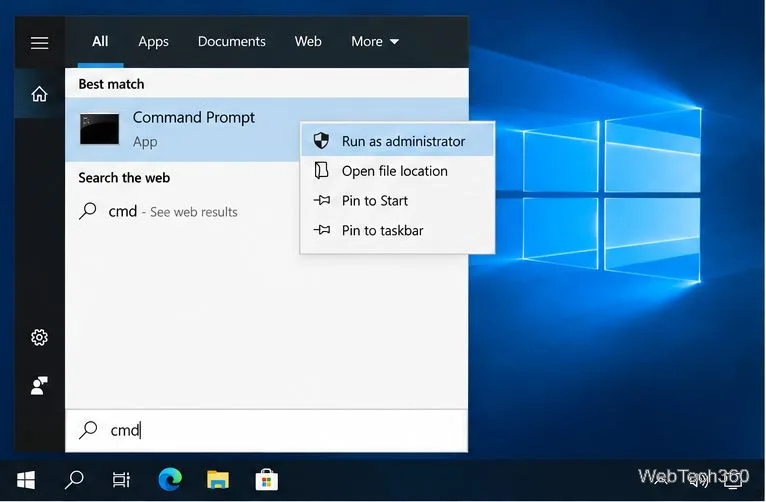Switch to the All tab
This screenshot has width=766, height=502.
tap(100, 42)
